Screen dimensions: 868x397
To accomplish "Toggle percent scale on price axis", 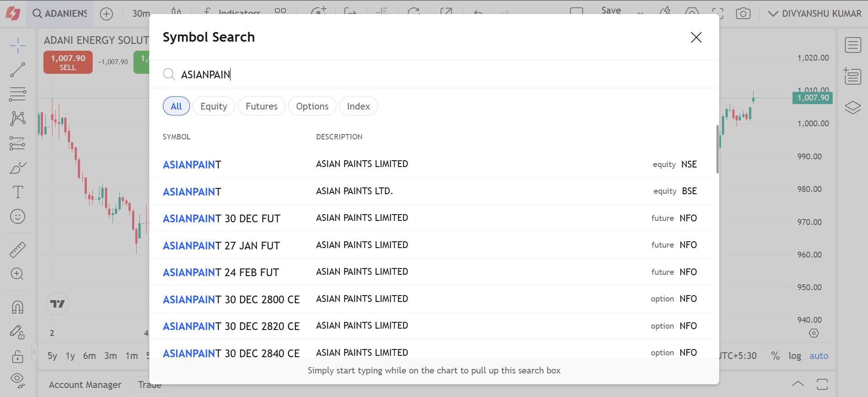I will pyautogui.click(x=775, y=356).
